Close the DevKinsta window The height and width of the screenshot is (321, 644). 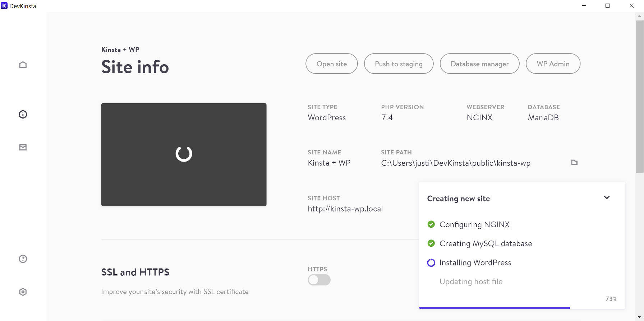coord(632,6)
